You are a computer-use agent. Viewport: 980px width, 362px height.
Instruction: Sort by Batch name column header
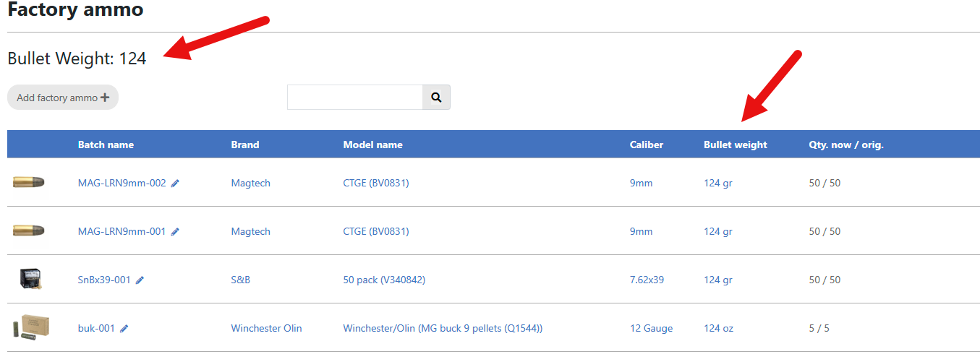(106, 145)
